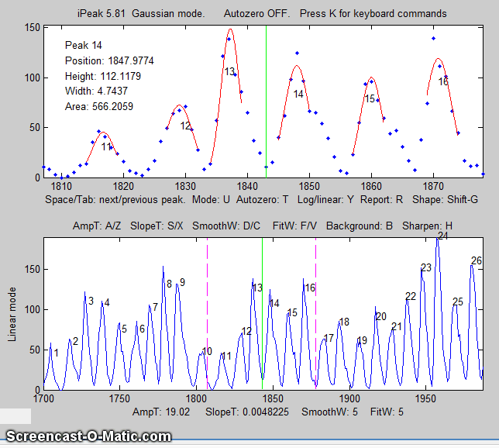499x448 pixels.
Task: Select peak 16 label in upper plot
Action: point(443,81)
